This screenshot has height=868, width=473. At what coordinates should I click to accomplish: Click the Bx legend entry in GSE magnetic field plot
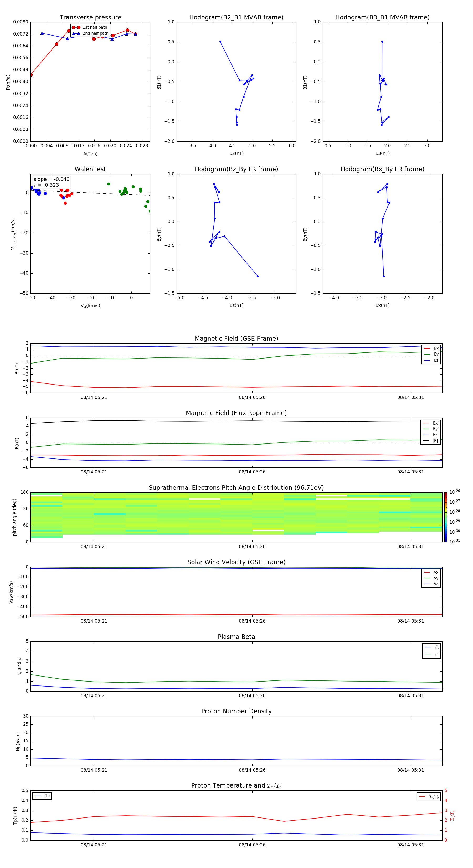pyautogui.click(x=431, y=349)
